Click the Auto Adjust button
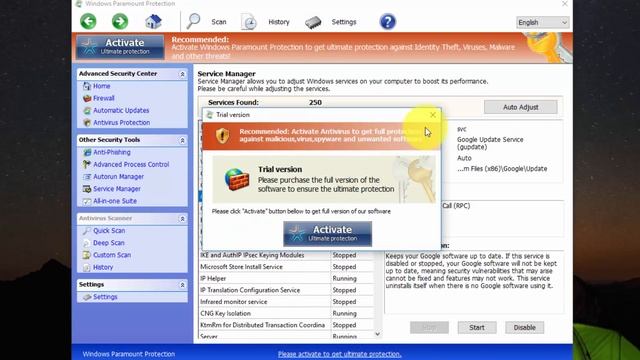This screenshot has width=640, height=360. [x=520, y=107]
